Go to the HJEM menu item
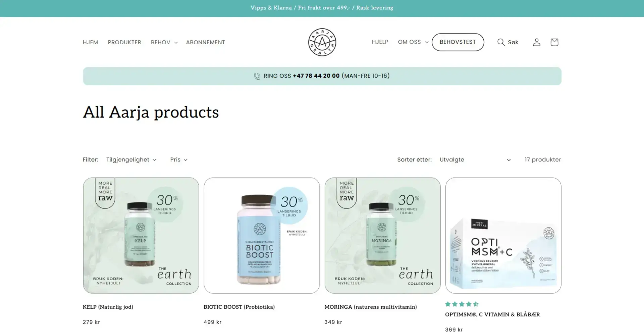Screen dimensions: 644x335 [x=91, y=42]
